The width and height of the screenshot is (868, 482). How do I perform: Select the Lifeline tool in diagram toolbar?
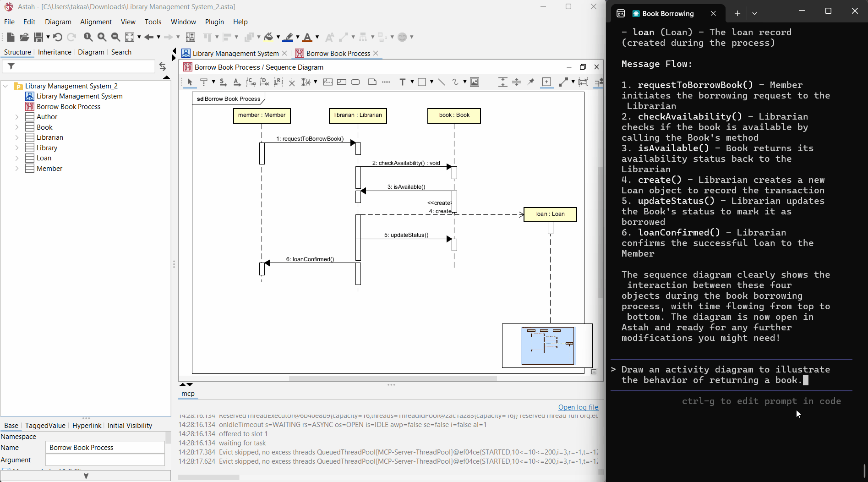pyautogui.click(x=204, y=82)
